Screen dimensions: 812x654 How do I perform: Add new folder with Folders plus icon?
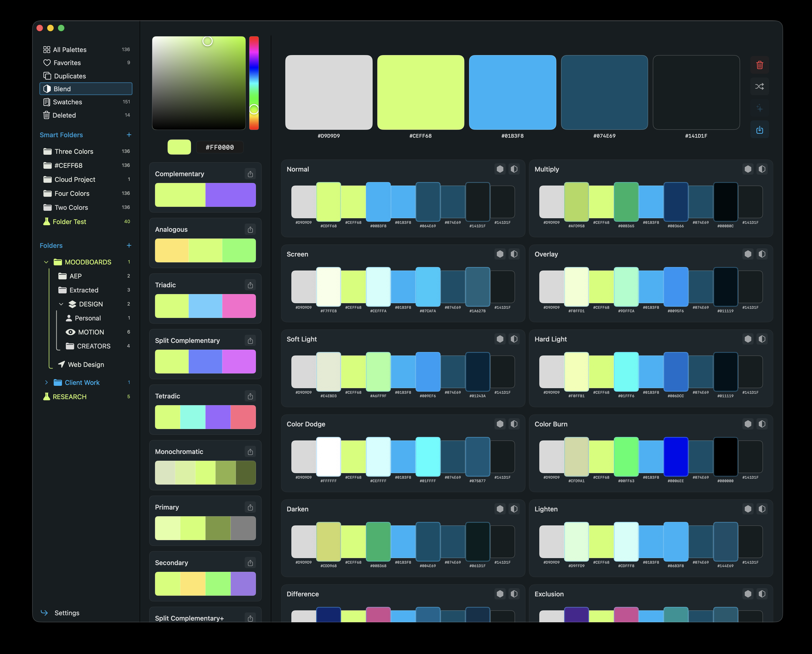129,245
